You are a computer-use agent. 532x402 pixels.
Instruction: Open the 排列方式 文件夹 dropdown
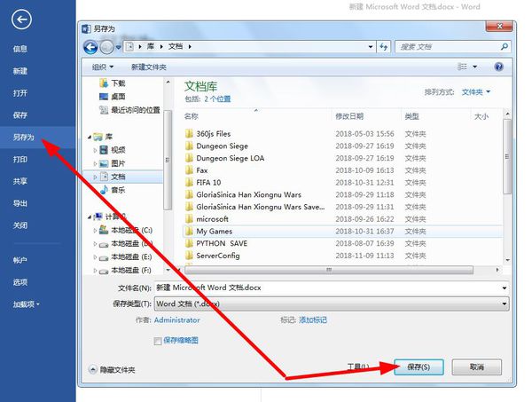pos(476,92)
